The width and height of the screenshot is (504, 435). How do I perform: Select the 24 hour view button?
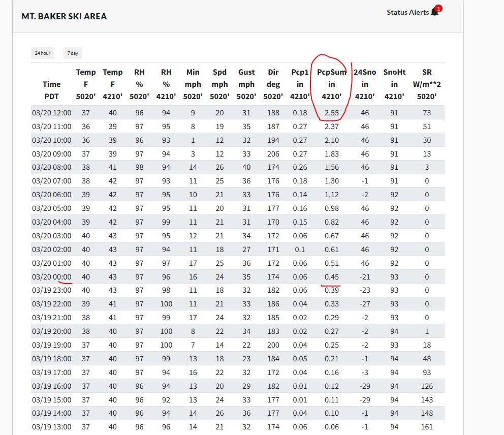pos(43,53)
